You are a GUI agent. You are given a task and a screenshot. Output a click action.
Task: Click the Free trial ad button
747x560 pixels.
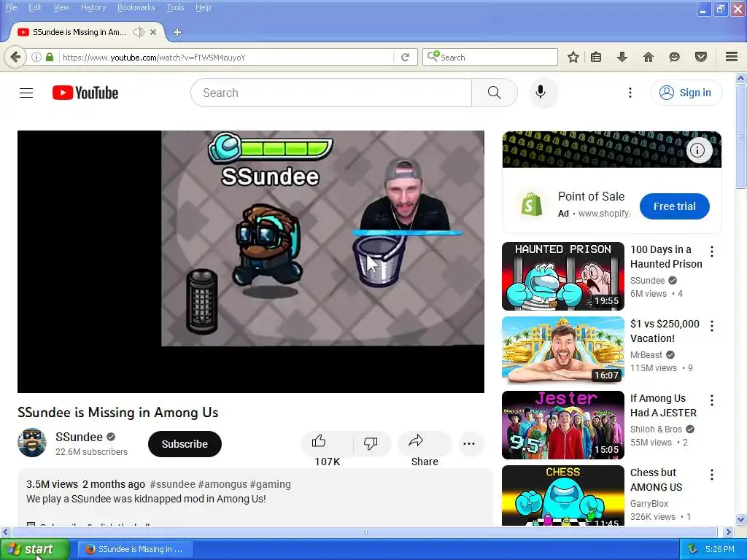point(674,206)
